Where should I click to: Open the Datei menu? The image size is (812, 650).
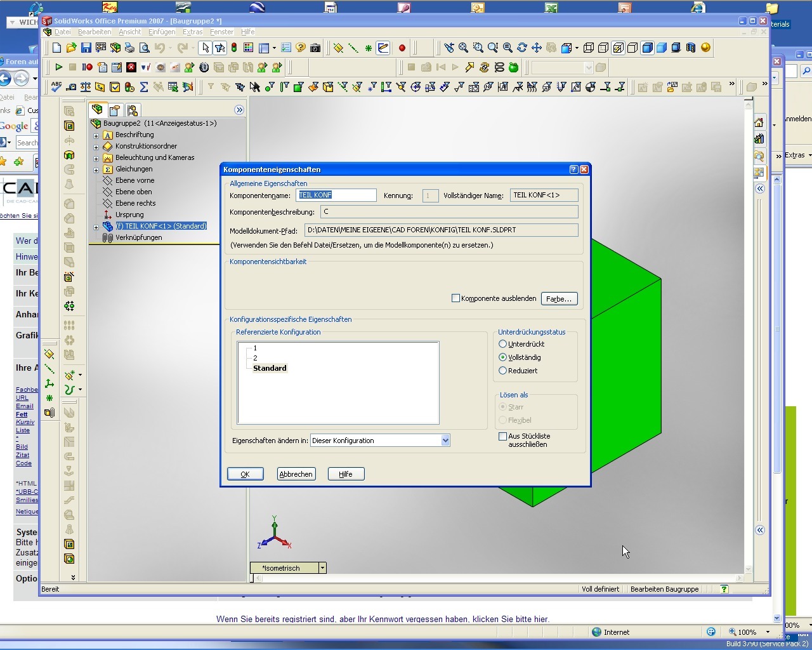pos(63,32)
